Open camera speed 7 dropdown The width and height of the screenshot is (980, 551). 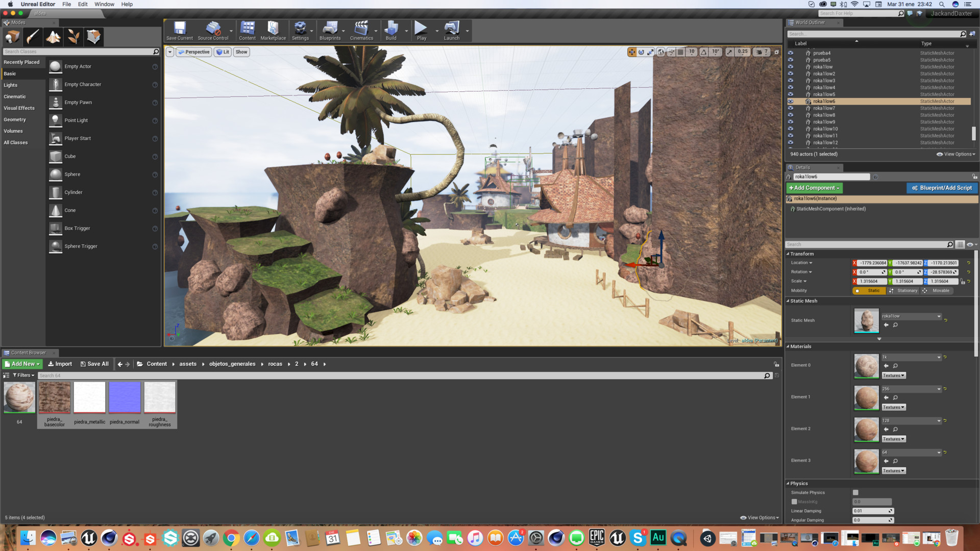point(762,52)
